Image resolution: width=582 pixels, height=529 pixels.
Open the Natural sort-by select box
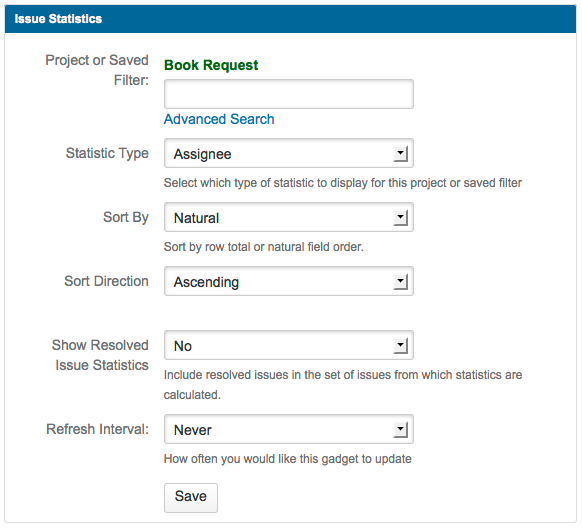[289, 217]
